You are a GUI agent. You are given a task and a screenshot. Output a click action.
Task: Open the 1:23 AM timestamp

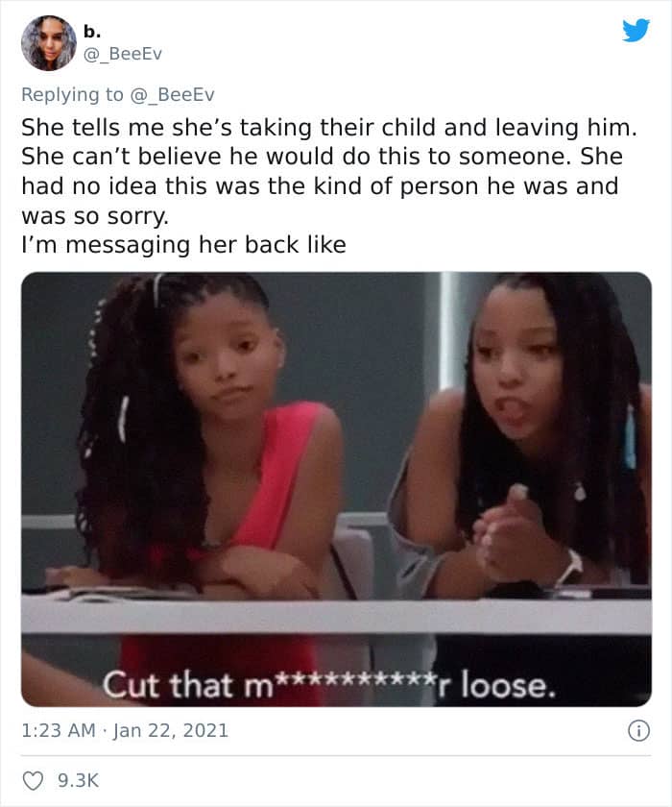point(59,730)
